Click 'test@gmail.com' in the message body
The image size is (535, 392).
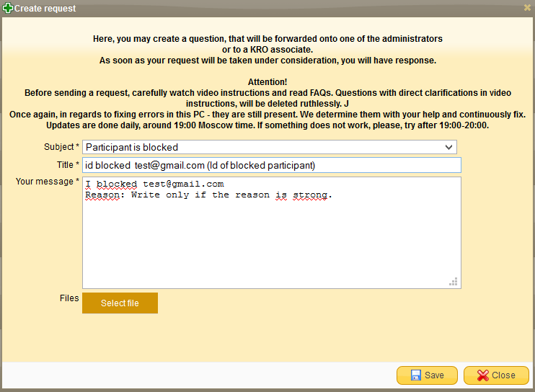pos(183,184)
